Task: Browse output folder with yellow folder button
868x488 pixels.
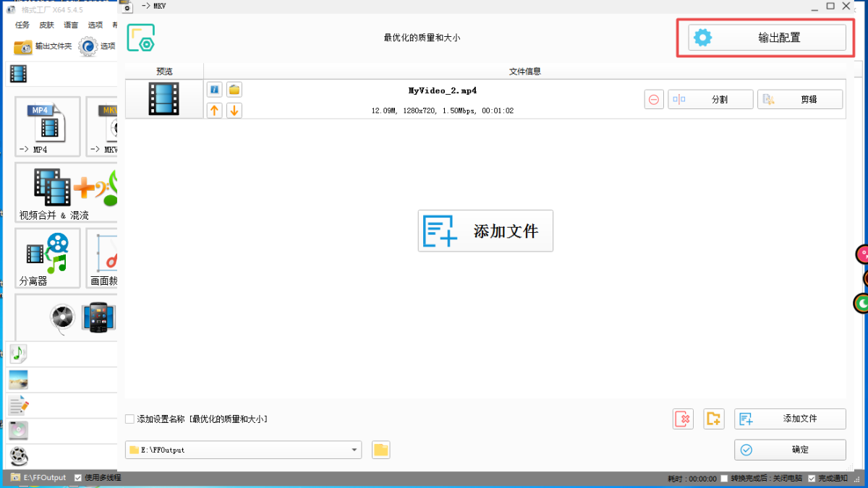Action: [381, 450]
